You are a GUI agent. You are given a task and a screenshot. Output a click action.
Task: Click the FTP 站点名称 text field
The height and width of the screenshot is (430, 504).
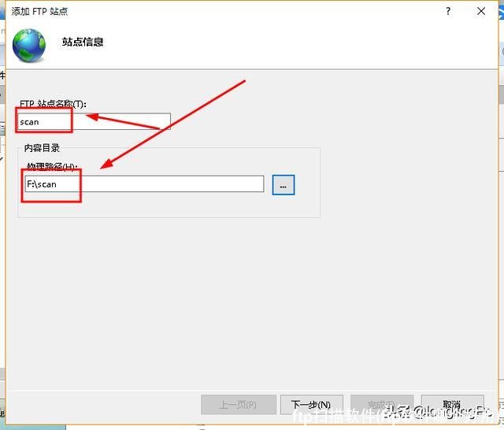94,121
